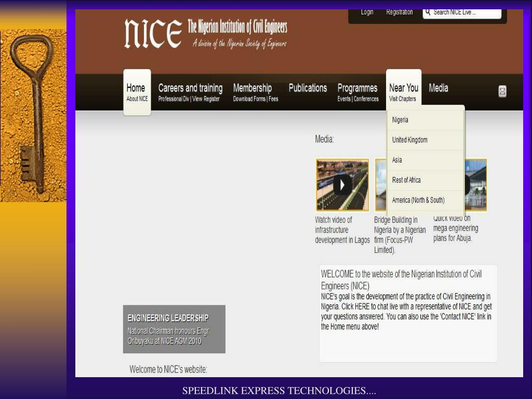Open the Media menu
Screen dimensions: 532x399
438,88
